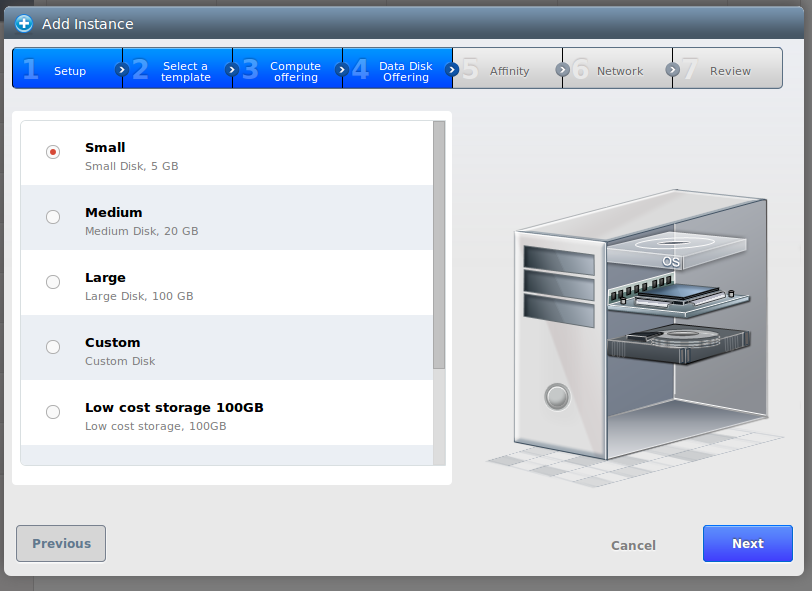Open the Compute offering step tab
Viewport: 812px width, 591px height.
point(287,68)
